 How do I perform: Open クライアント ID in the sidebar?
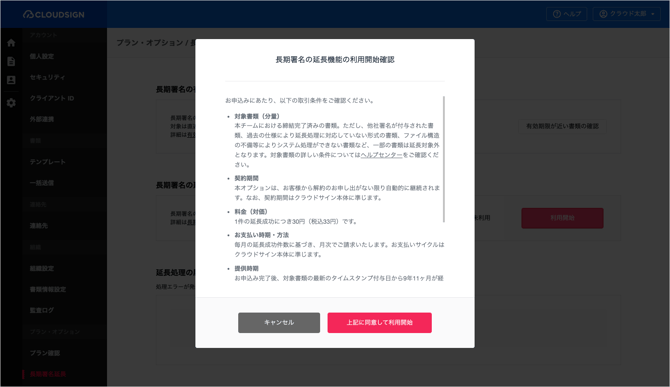click(52, 98)
